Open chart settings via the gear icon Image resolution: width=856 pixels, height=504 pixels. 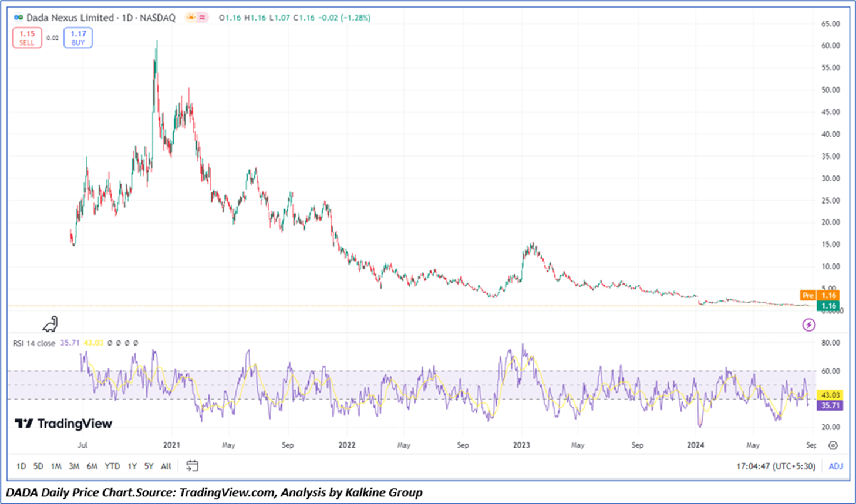[x=833, y=445]
